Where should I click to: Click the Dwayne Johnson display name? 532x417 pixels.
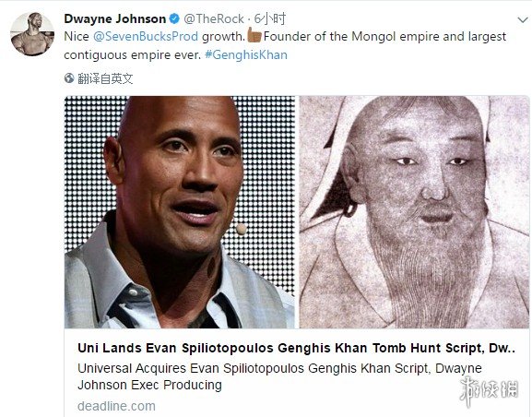pyautogui.click(x=114, y=18)
